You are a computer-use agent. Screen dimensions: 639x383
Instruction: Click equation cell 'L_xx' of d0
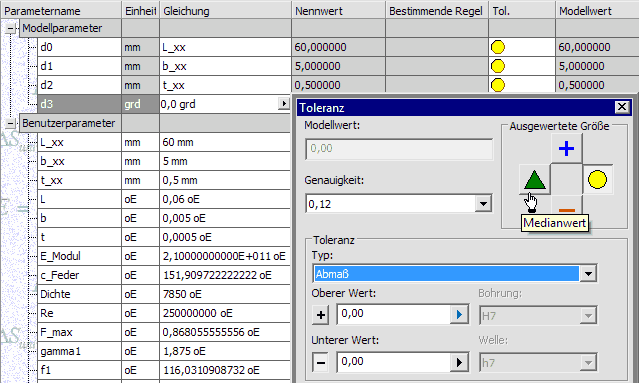pyautogui.click(x=225, y=47)
